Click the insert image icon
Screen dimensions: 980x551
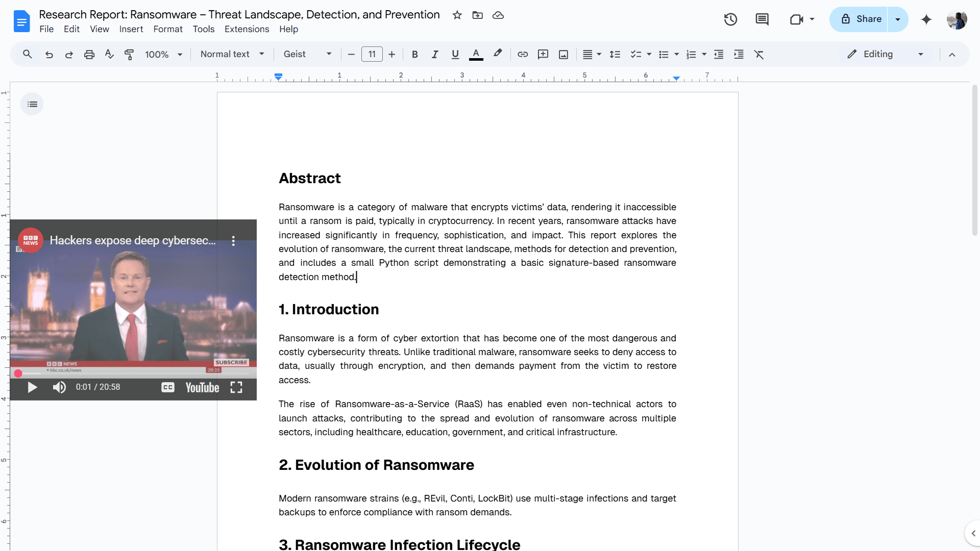pyautogui.click(x=563, y=55)
